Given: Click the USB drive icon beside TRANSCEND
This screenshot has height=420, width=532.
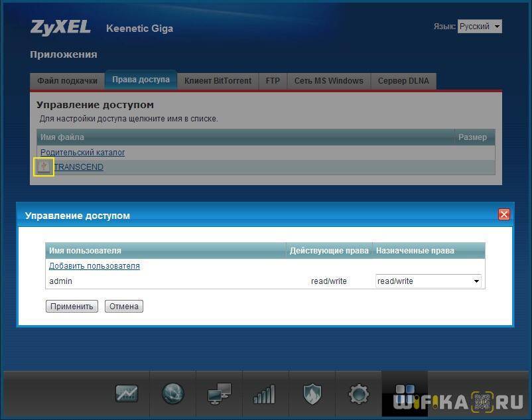Looking at the screenshot, I should (44, 167).
